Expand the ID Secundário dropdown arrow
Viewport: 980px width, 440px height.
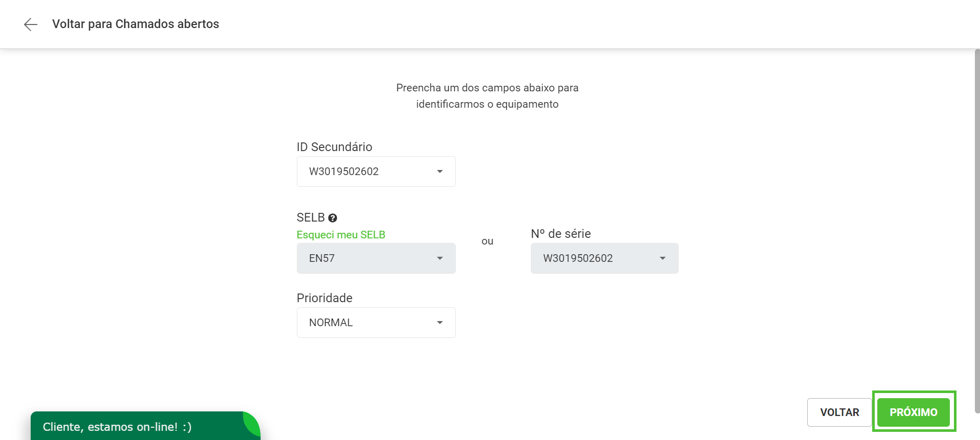[440, 172]
